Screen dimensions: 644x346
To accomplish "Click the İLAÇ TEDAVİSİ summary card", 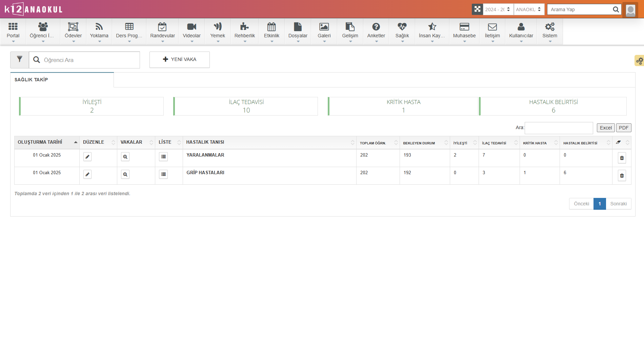I will pyautogui.click(x=246, y=106).
